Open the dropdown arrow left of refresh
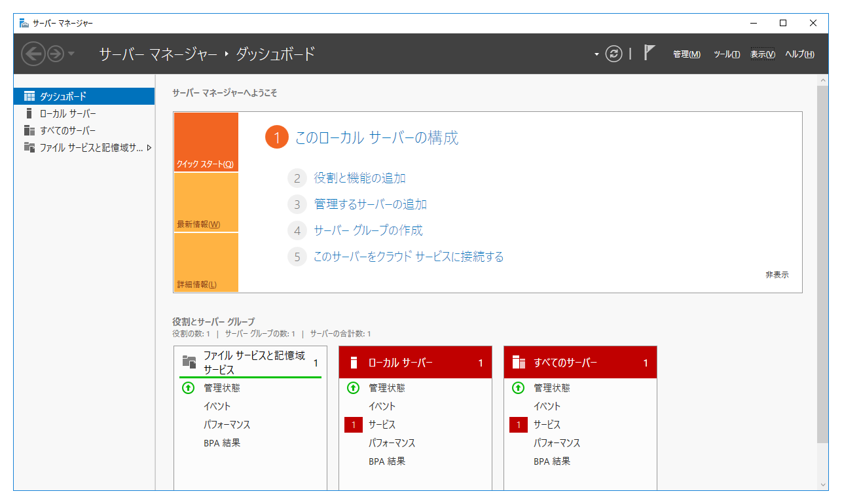 coord(596,54)
